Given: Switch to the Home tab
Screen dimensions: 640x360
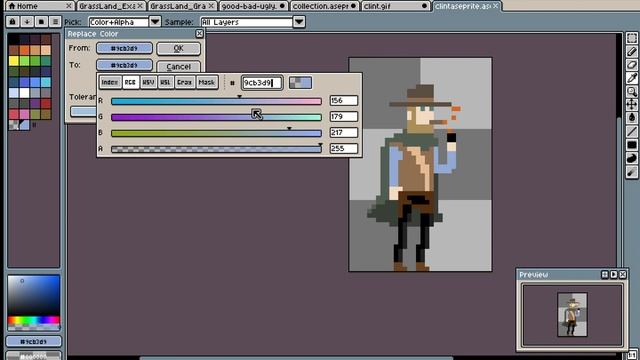Looking at the screenshot, I should [x=40, y=6].
